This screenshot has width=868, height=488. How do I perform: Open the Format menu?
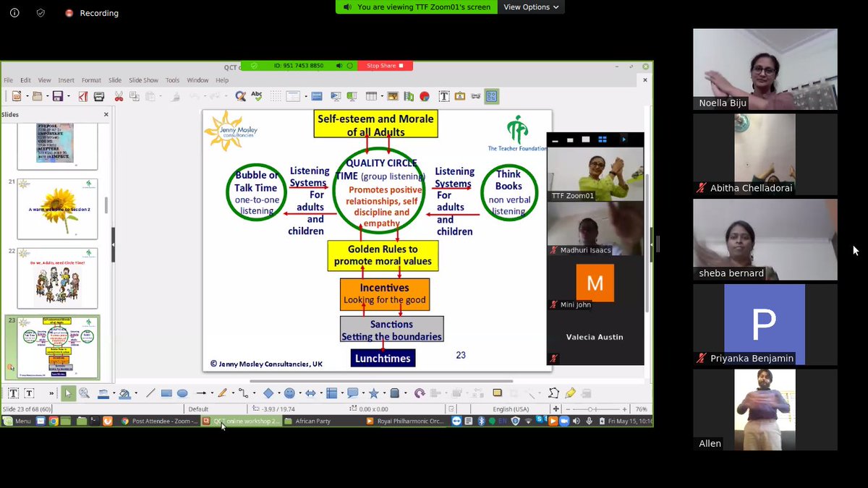tap(91, 80)
